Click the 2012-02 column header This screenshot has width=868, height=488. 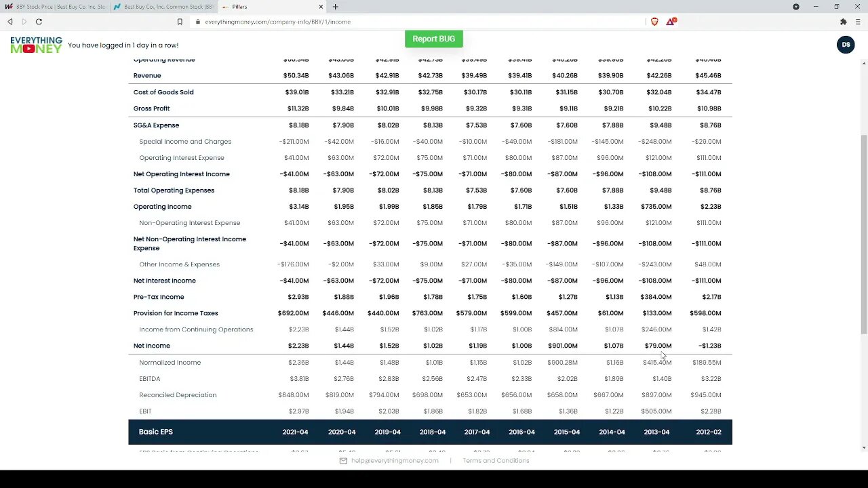709,432
